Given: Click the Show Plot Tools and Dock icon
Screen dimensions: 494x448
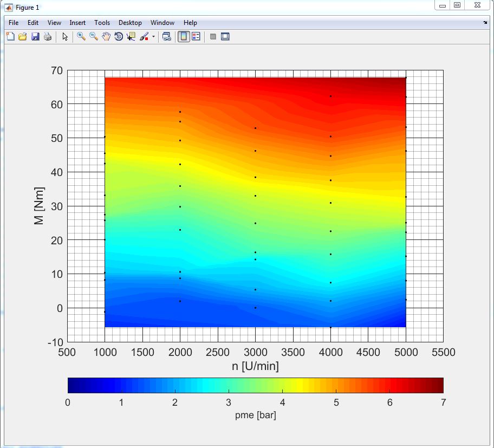Looking at the screenshot, I should 225,37.
